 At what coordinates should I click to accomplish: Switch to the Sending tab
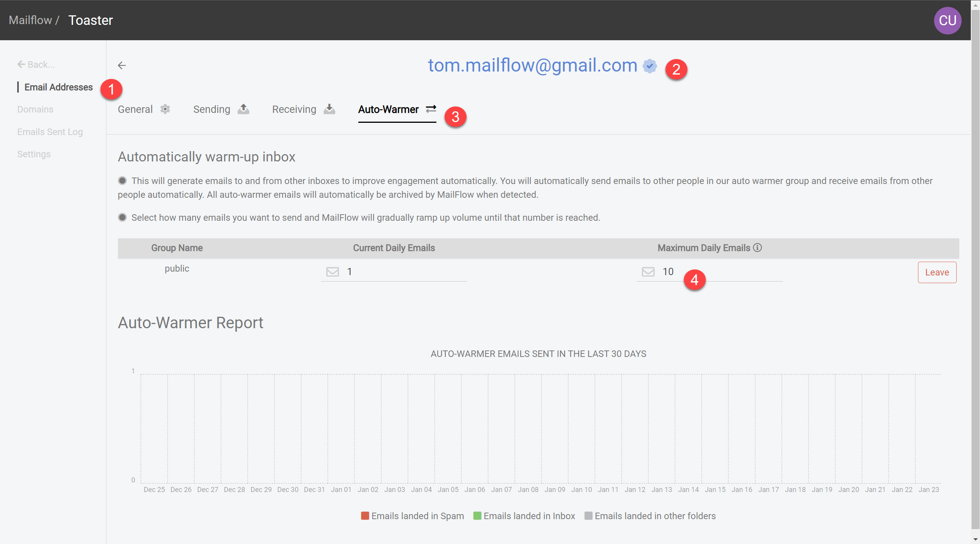tap(212, 109)
